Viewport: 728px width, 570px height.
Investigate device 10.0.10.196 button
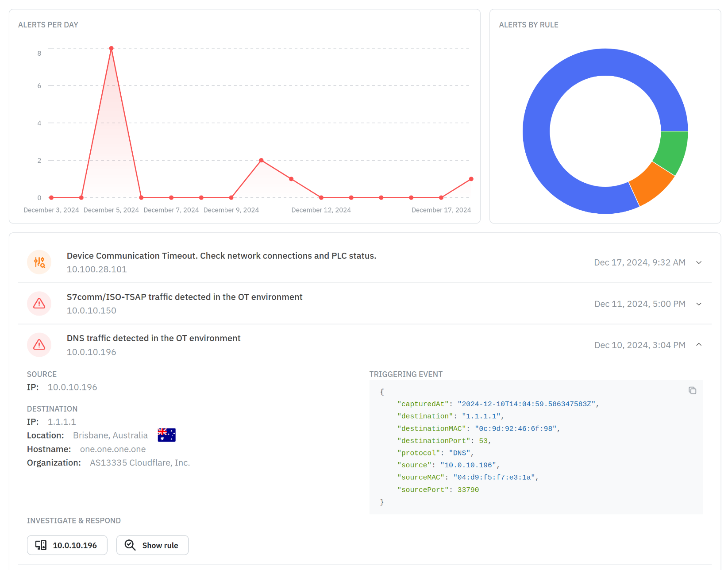pos(67,545)
